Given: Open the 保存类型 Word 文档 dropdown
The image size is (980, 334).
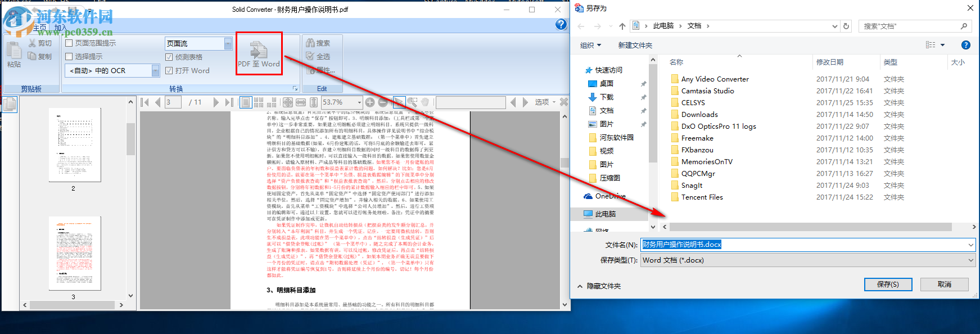Looking at the screenshot, I should pyautogui.click(x=808, y=260).
